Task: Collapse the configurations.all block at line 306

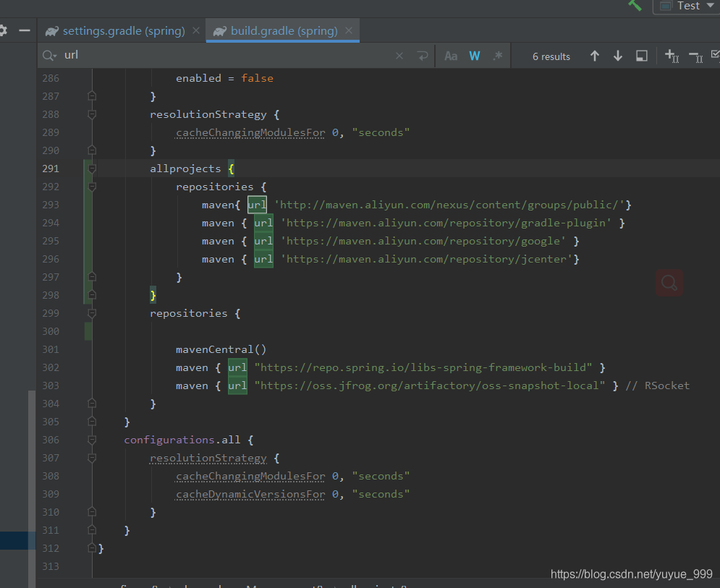Action: pos(92,440)
